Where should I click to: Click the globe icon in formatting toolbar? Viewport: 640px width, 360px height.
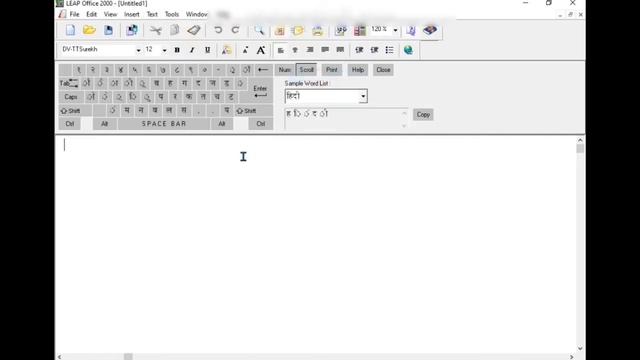(x=408, y=50)
